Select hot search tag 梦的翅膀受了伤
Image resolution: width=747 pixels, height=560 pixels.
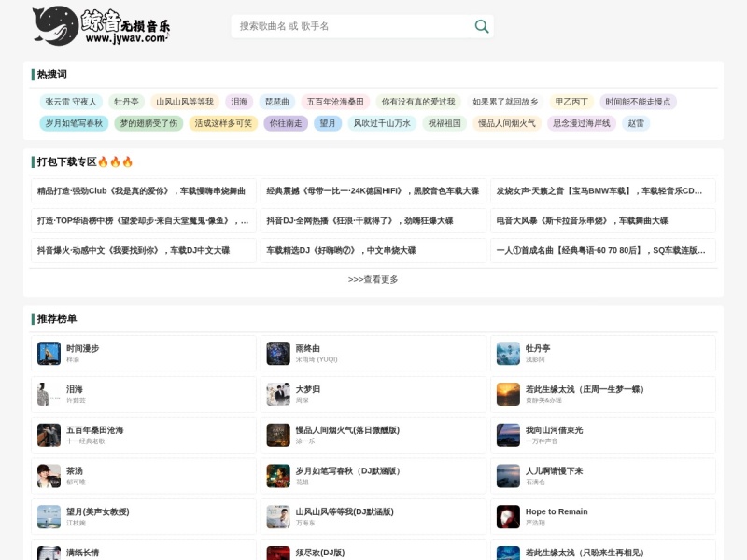[148, 123]
